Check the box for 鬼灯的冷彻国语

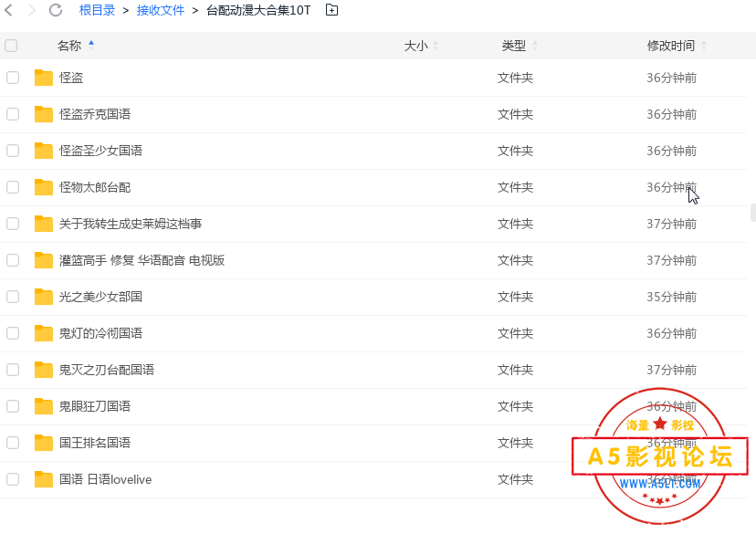coord(13,333)
